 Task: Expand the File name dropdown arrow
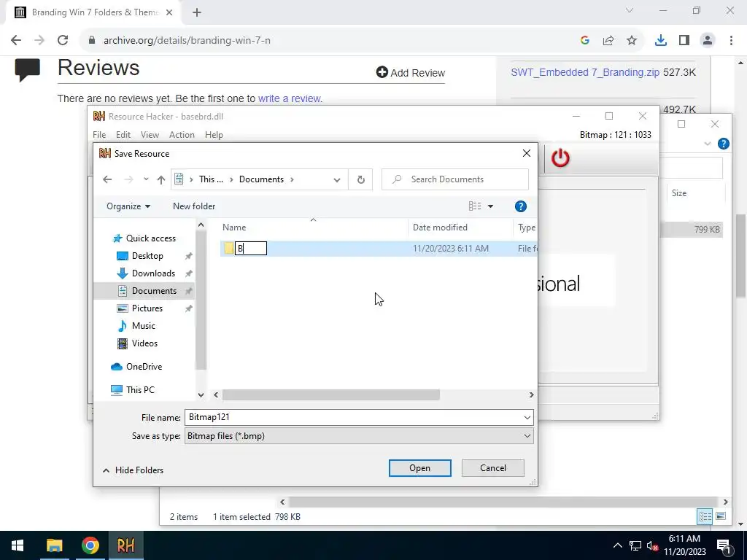tap(527, 418)
